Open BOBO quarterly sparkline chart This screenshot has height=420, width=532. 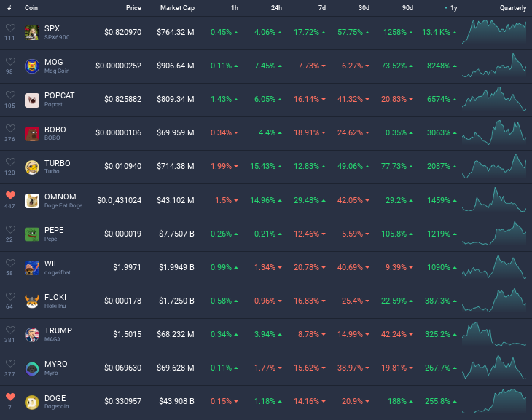click(494, 132)
